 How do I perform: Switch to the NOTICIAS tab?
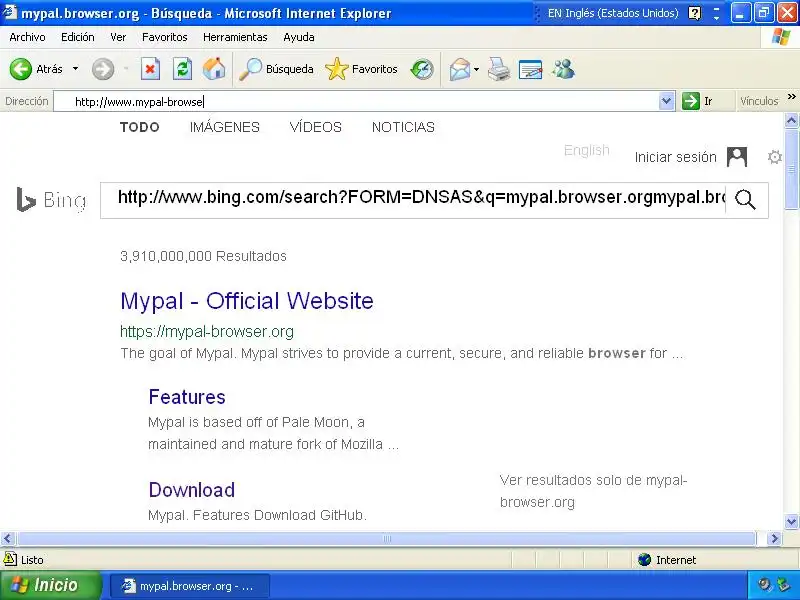point(403,127)
